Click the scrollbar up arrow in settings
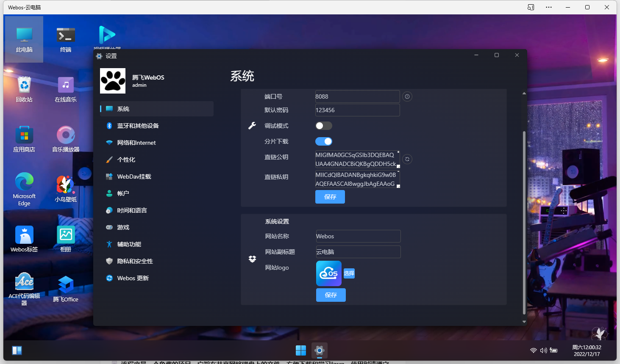Screen dimensions: 620x364 tap(524, 93)
